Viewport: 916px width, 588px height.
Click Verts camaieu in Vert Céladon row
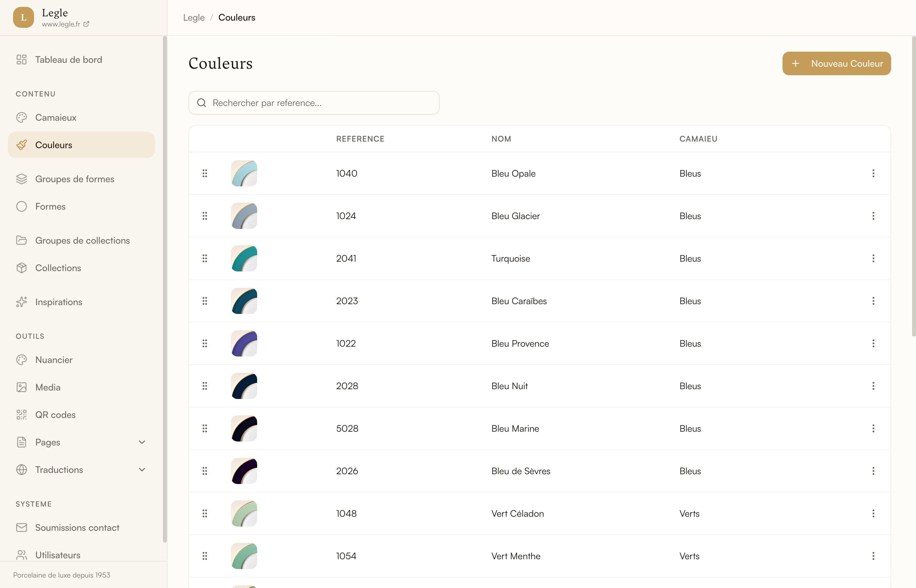(x=690, y=513)
